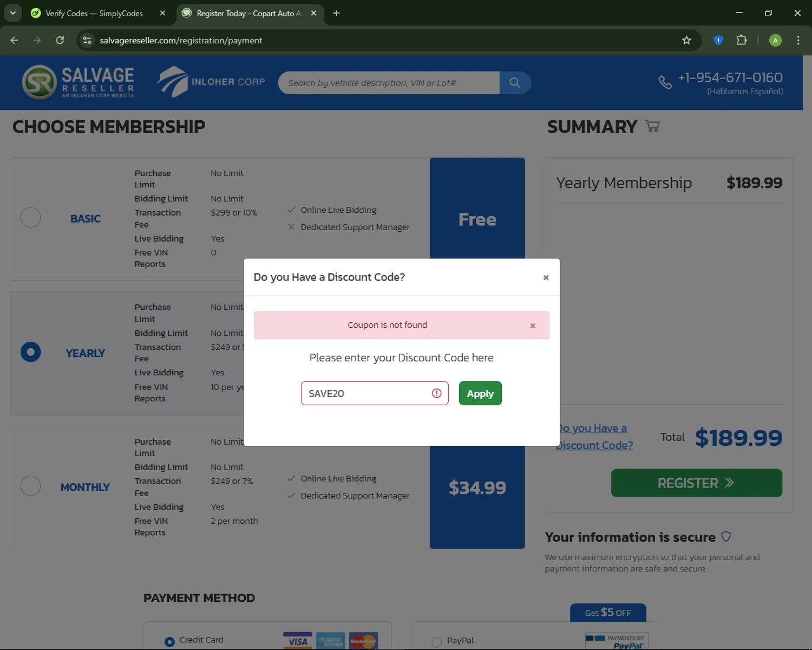Open the Salvage Reseller logo

[78, 82]
